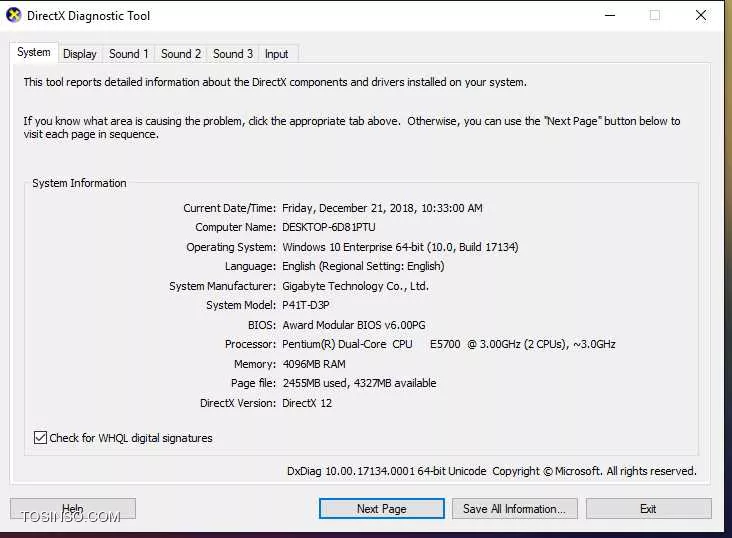
Task: Click the Current Date/Time label
Action: click(x=229, y=208)
